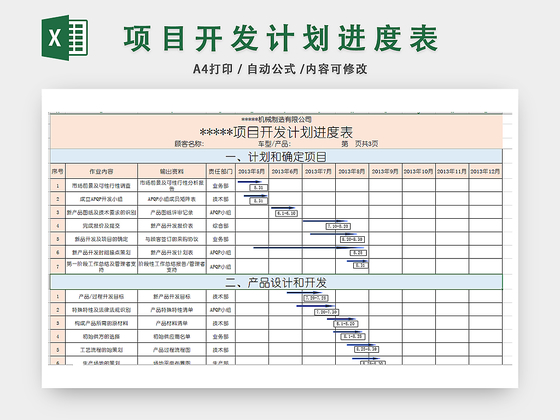Select the cell 产品/过程开发目标

(101, 296)
